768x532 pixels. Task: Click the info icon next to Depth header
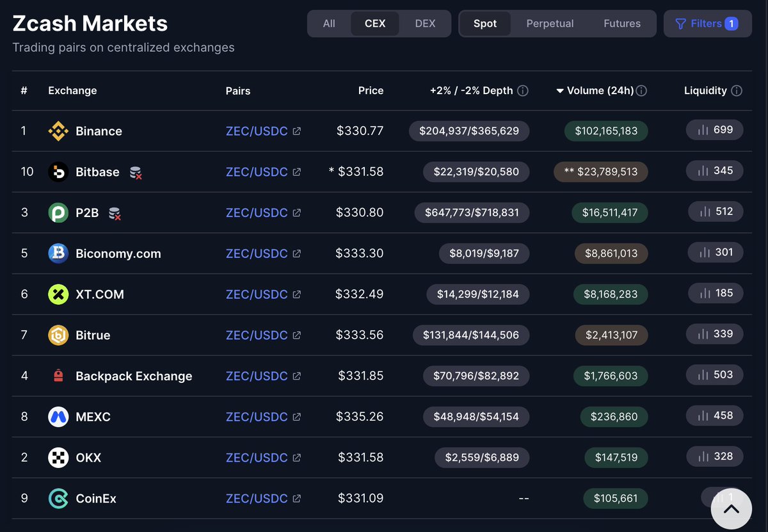(523, 90)
